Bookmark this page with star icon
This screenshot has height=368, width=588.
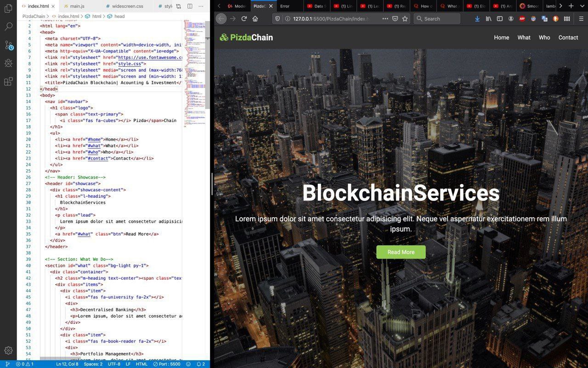point(405,18)
